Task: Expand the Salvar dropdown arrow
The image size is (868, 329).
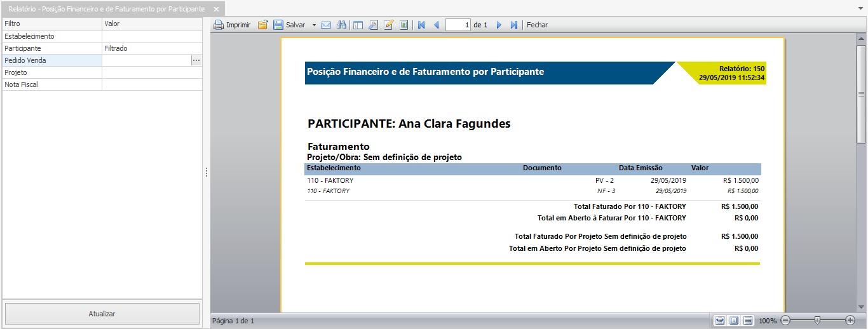Action: 314,25
